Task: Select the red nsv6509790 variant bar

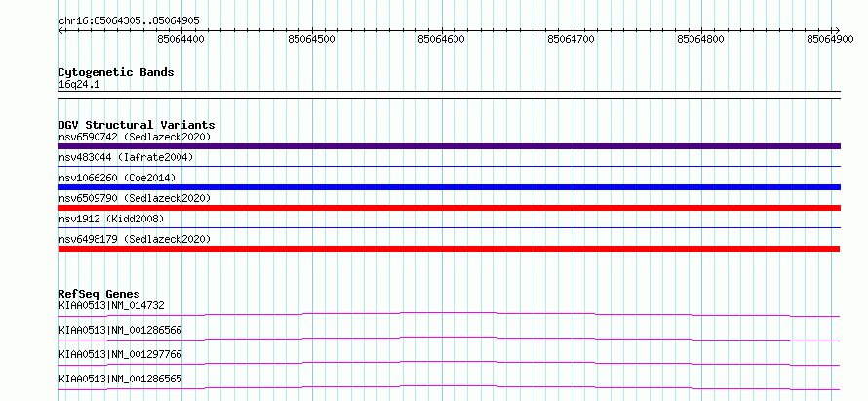Action: point(449,208)
